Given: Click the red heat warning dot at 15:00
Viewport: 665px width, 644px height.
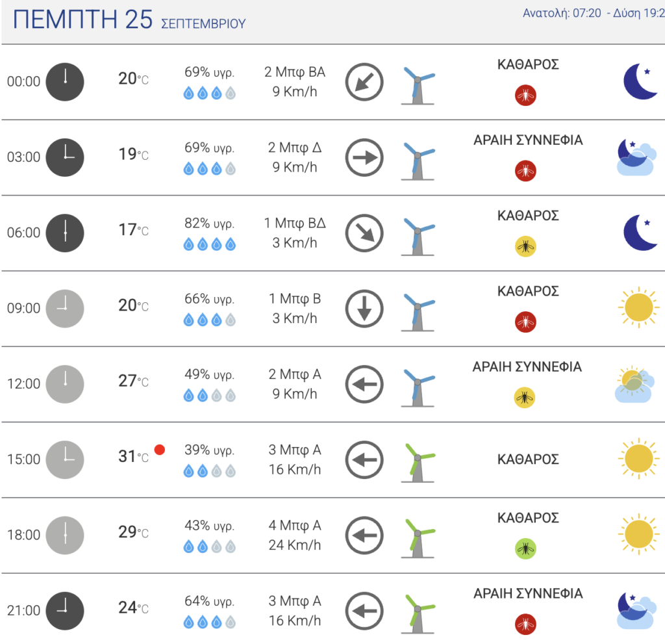Looking at the screenshot, I should pos(160,450).
